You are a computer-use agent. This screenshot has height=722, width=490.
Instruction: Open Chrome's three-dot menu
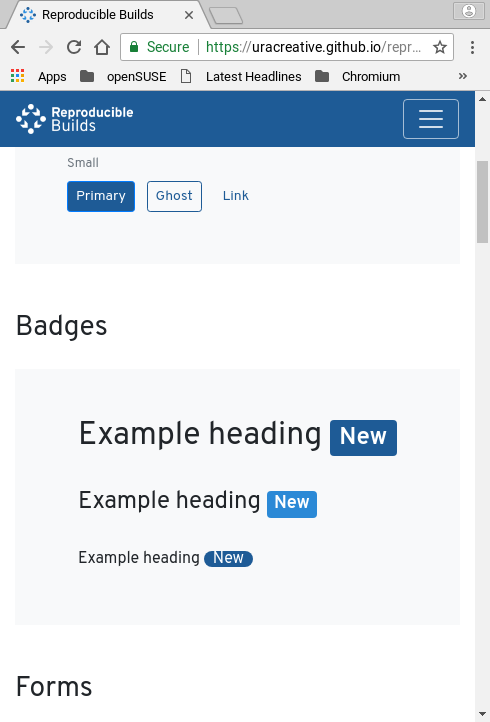pos(472,47)
